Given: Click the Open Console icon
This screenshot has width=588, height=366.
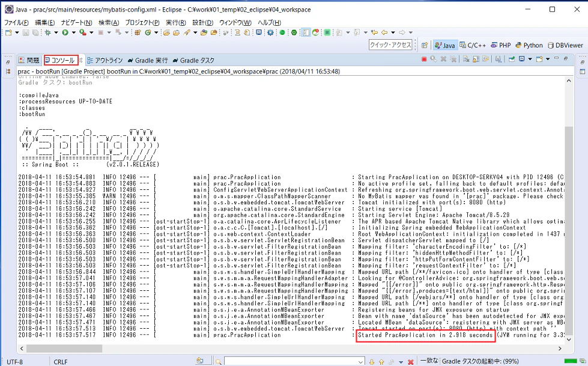Looking at the screenshot, I should click(539, 59).
